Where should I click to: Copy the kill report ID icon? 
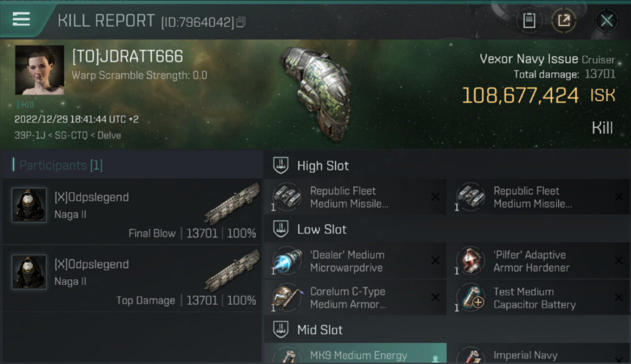[x=241, y=22]
